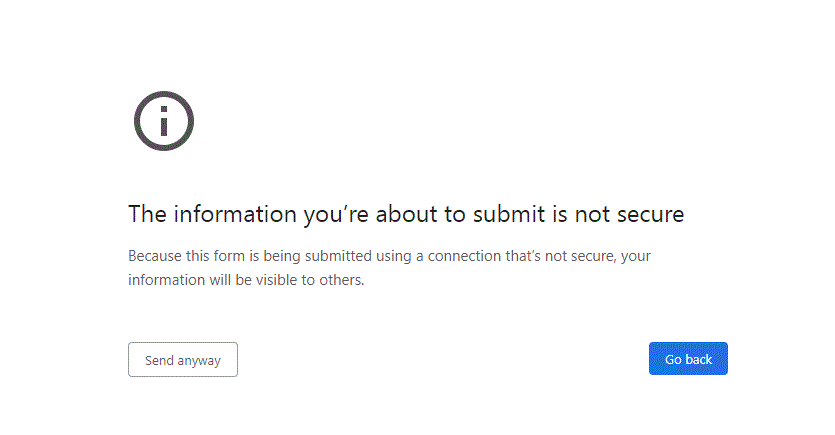This screenshot has width=835, height=435.
Task: Return to the previous page via Go back
Action: (x=688, y=358)
